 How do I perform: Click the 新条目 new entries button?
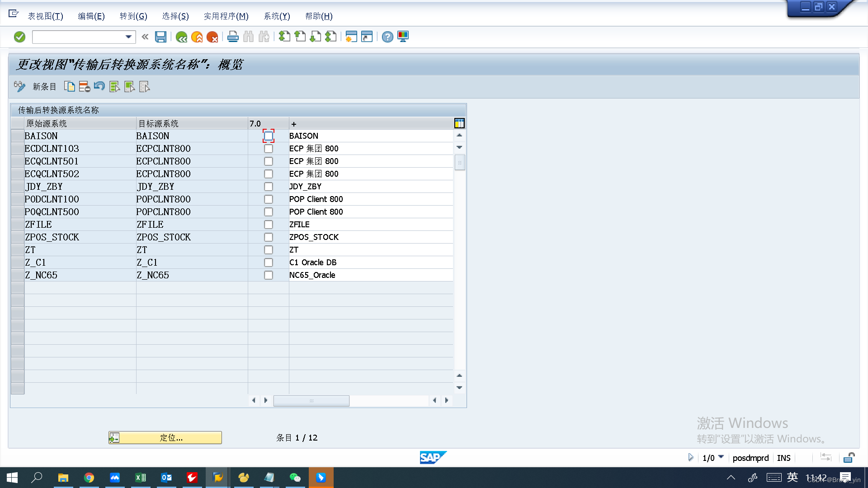pos(44,87)
